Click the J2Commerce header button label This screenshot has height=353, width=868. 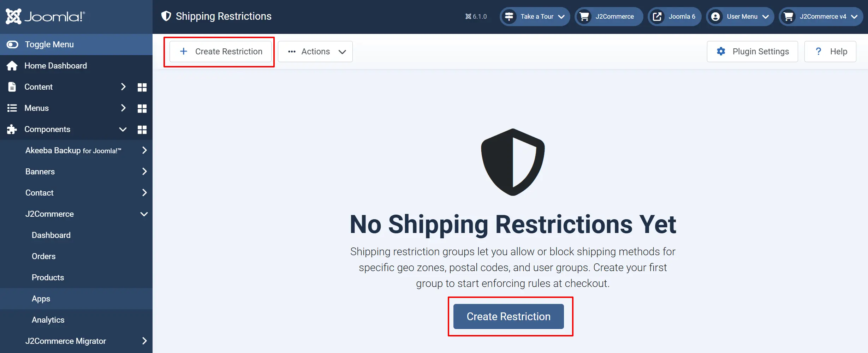pyautogui.click(x=615, y=17)
